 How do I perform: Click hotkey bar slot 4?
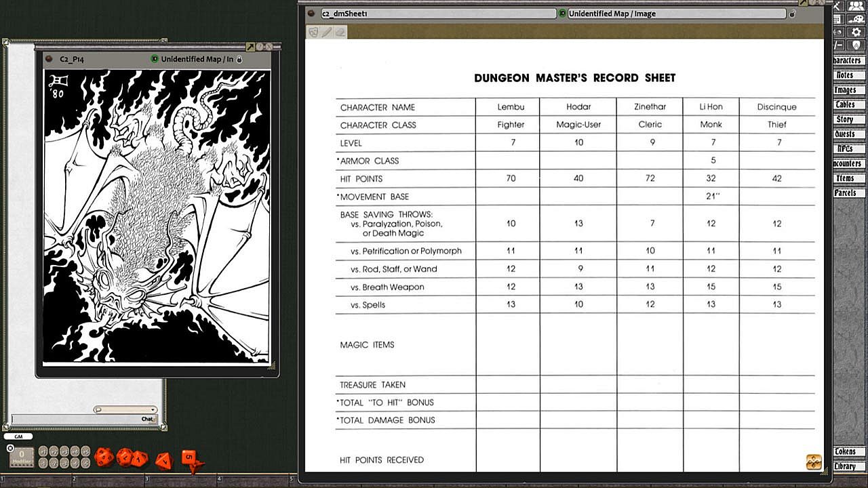click(253, 481)
